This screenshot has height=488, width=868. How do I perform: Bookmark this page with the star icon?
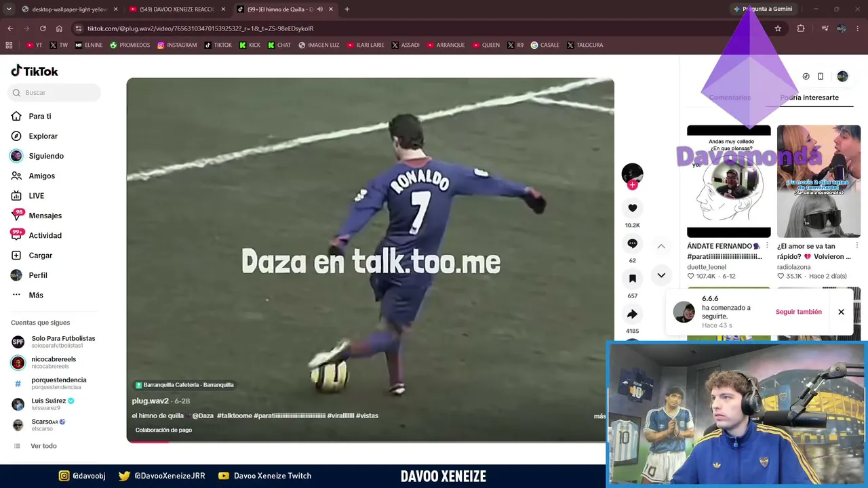click(x=778, y=28)
